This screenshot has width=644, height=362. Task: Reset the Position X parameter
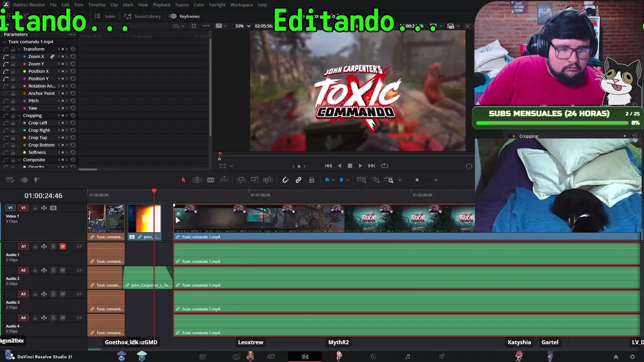tap(73, 71)
